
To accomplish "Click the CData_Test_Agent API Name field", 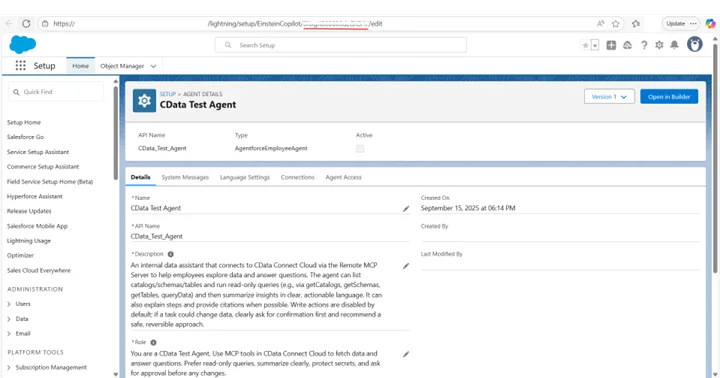I will click(x=270, y=236).
